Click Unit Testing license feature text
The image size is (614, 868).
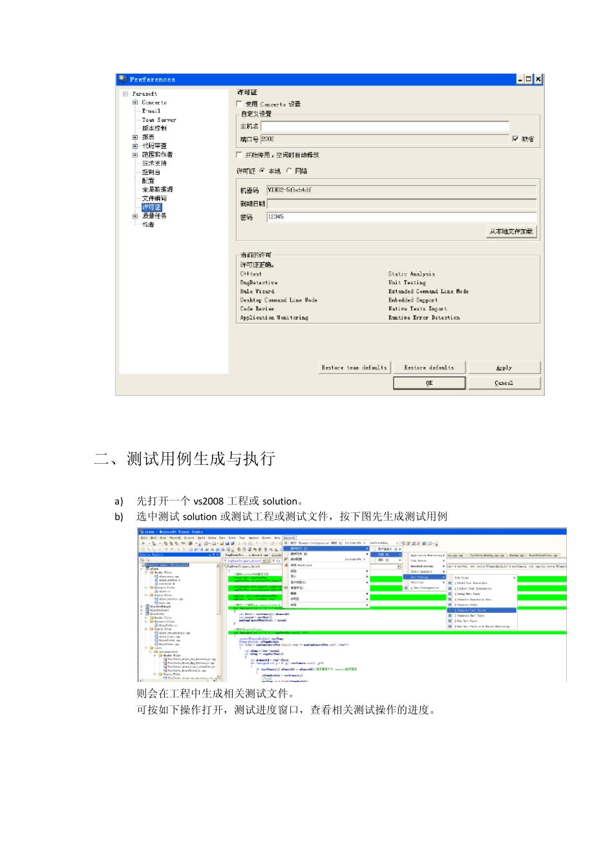[407, 282]
